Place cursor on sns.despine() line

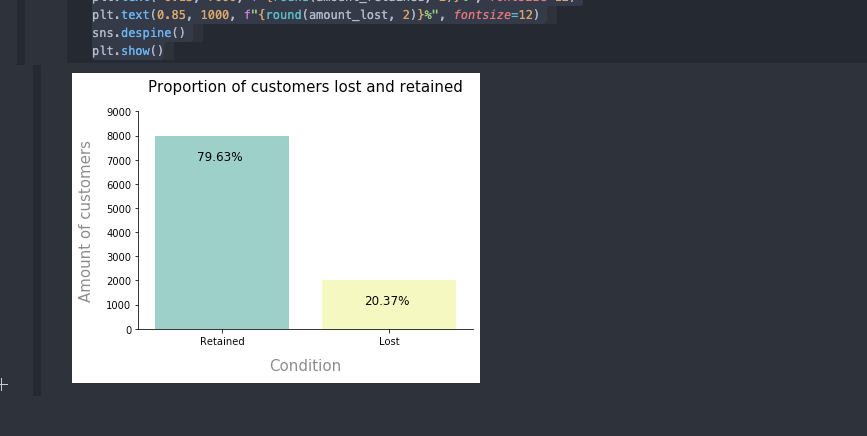pyautogui.click(x=139, y=33)
